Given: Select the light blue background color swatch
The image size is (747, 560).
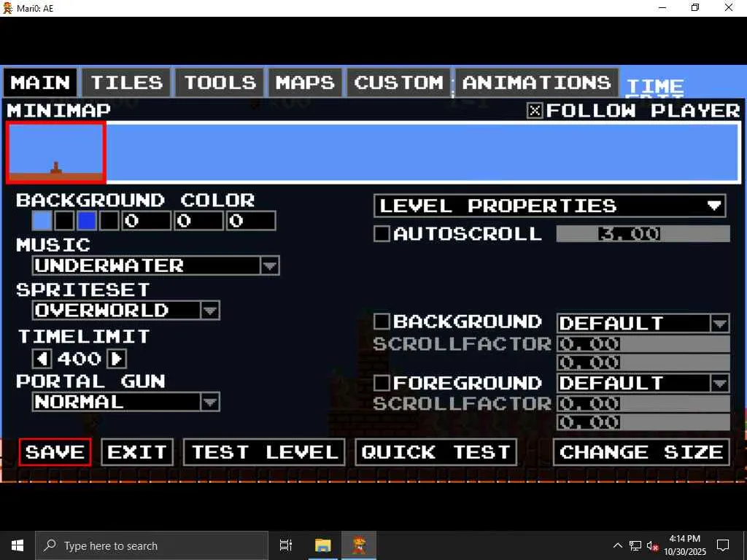Looking at the screenshot, I should pyautogui.click(x=42, y=221).
